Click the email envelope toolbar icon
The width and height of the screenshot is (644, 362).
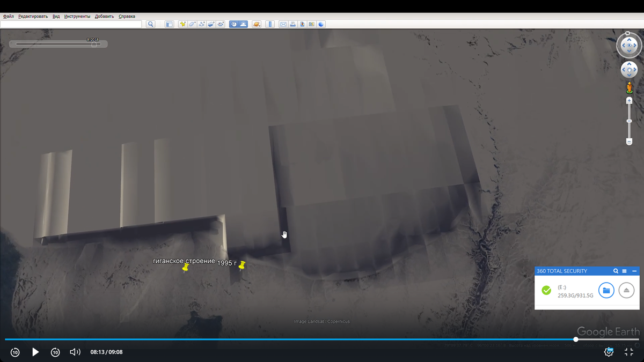(x=283, y=24)
